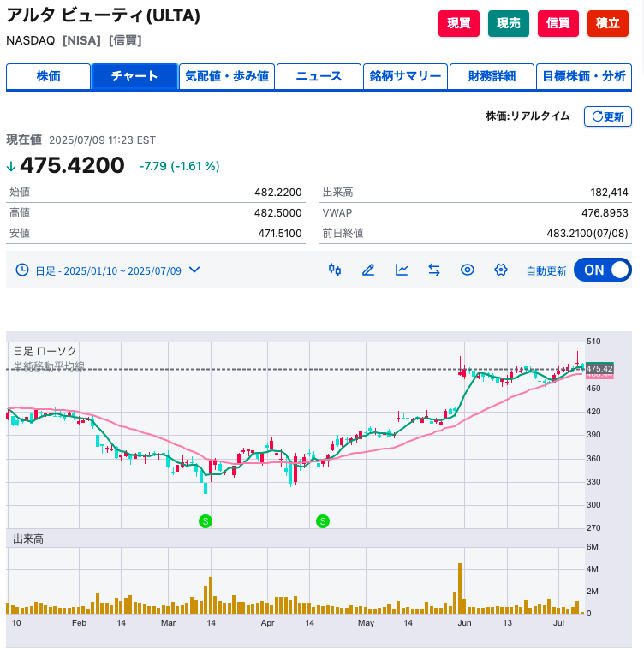Click the 510 label on the price axis
The height and width of the screenshot is (648, 644).
tap(593, 342)
